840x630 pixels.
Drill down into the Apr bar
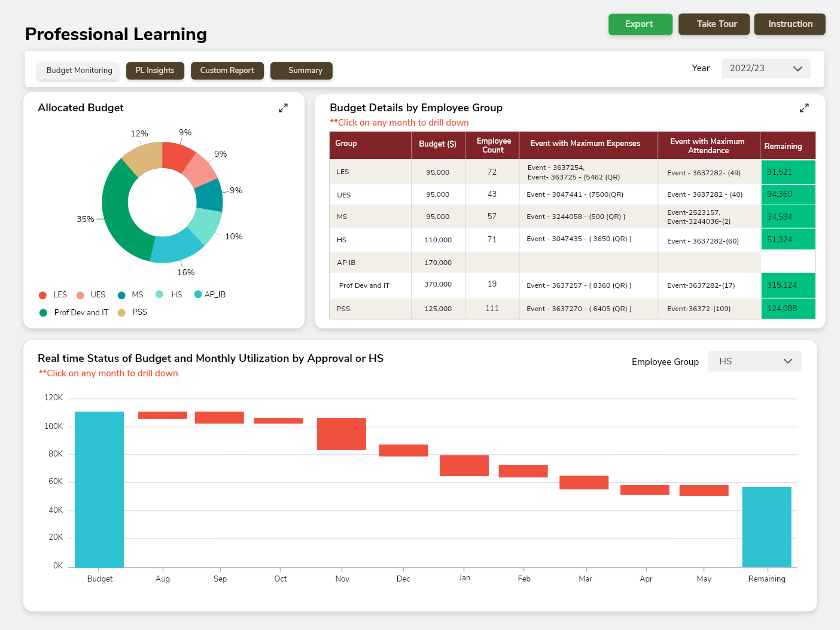click(x=645, y=490)
